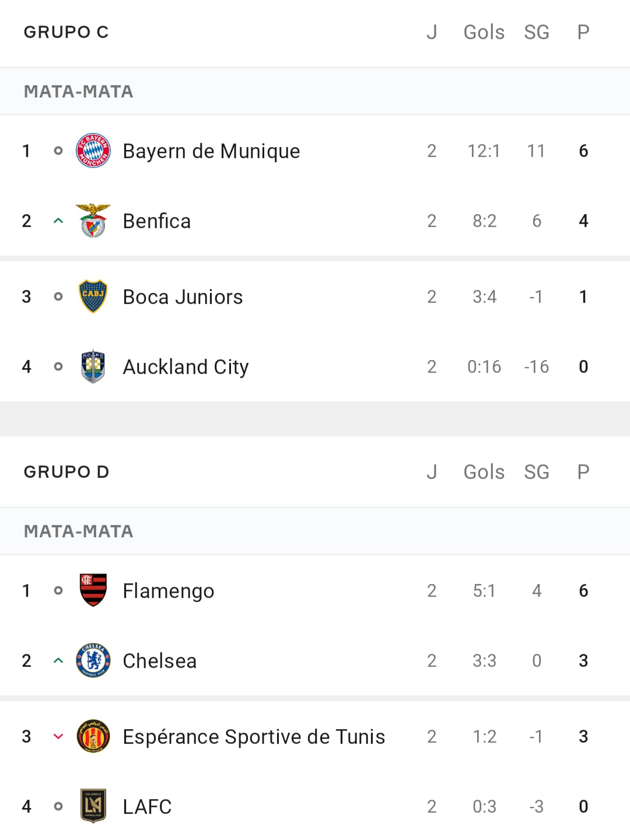
Task: Tap the LAFC black and gold logo
Action: (93, 806)
